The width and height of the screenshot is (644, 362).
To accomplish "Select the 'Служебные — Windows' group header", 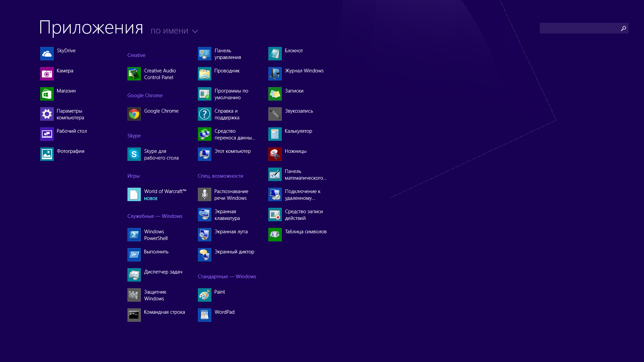I will coord(155,216).
